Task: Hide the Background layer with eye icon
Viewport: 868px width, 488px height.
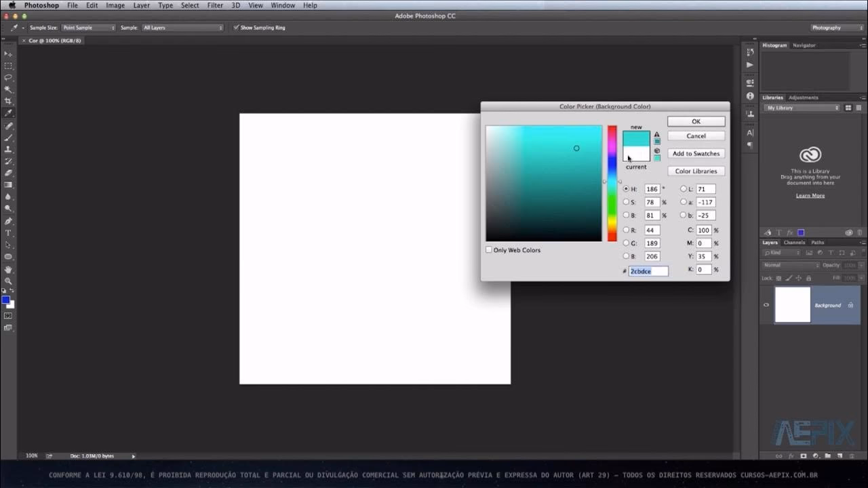Action: (766, 305)
